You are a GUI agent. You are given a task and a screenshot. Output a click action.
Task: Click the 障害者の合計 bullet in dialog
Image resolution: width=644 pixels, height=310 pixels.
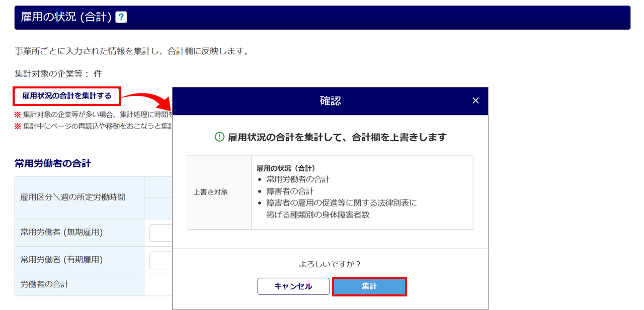tap(290, 191)
